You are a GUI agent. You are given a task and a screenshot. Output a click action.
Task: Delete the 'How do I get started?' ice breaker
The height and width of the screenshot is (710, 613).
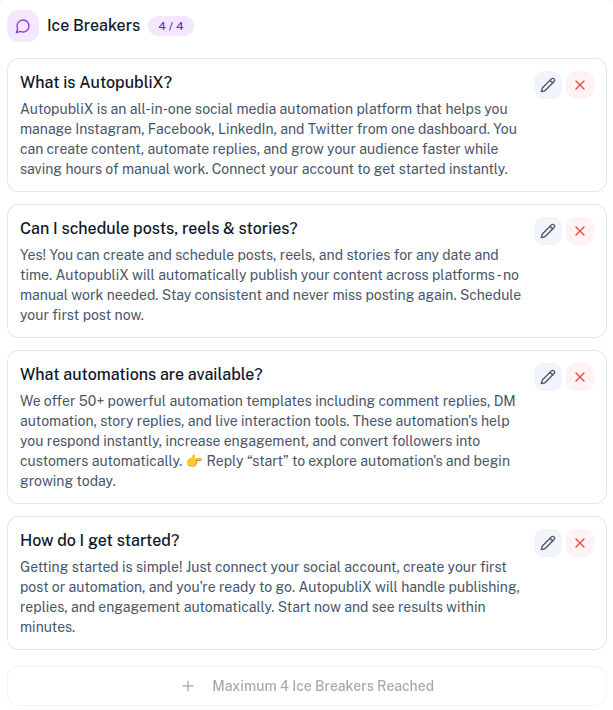pyautogui.click(x=580, y=543)
